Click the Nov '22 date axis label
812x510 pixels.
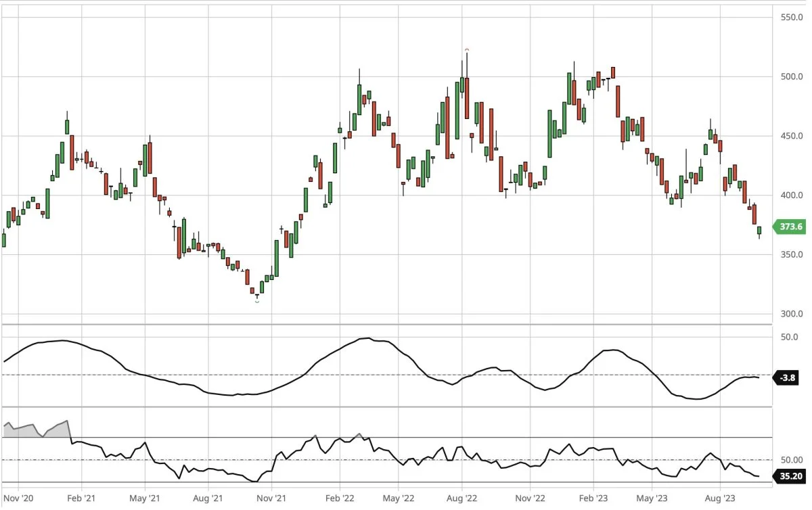[x=531, y=499]
